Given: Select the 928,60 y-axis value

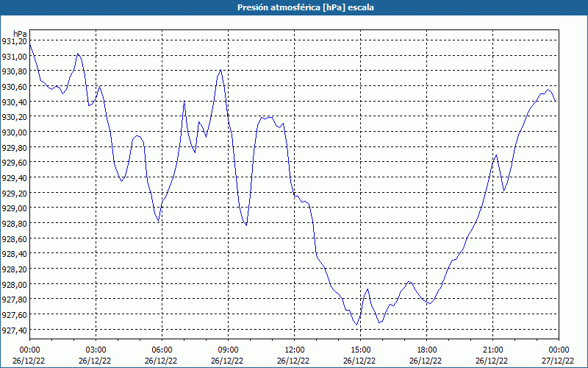Looking at the screenshot, I should (14, 238).
